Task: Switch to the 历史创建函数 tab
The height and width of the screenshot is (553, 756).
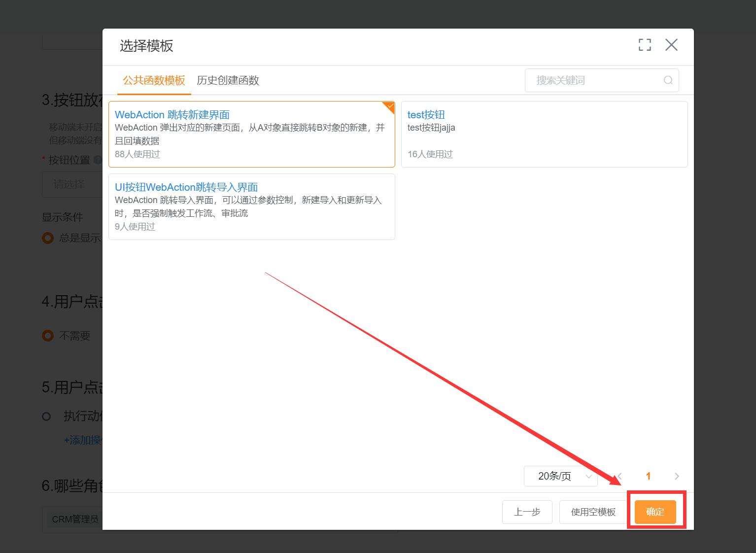Action: 228,80
